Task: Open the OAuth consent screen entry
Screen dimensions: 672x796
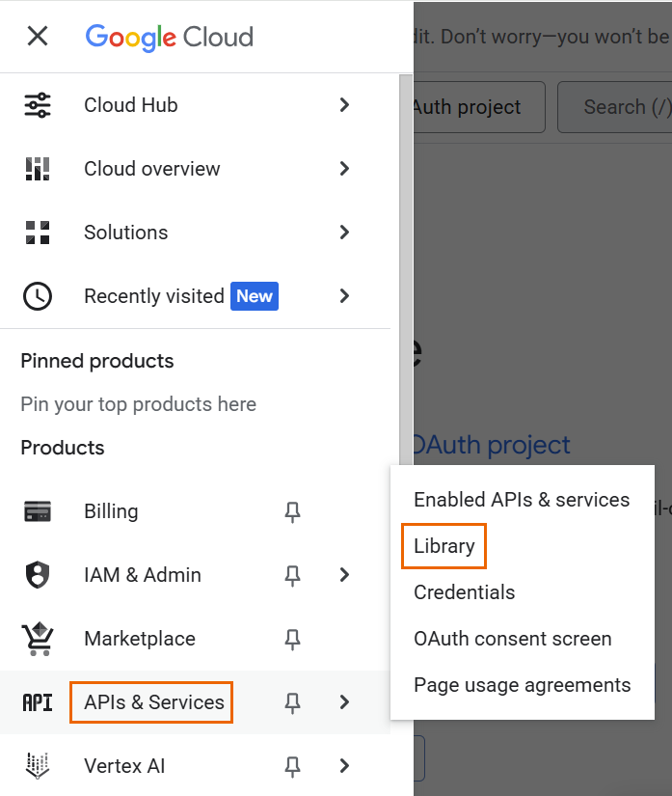Action: pos(512,639)
